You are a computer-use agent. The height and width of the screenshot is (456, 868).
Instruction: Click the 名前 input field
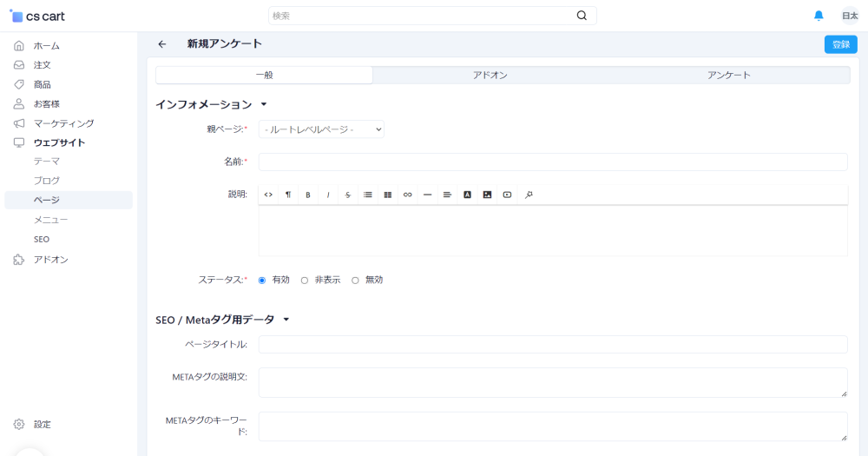[553, 162]
